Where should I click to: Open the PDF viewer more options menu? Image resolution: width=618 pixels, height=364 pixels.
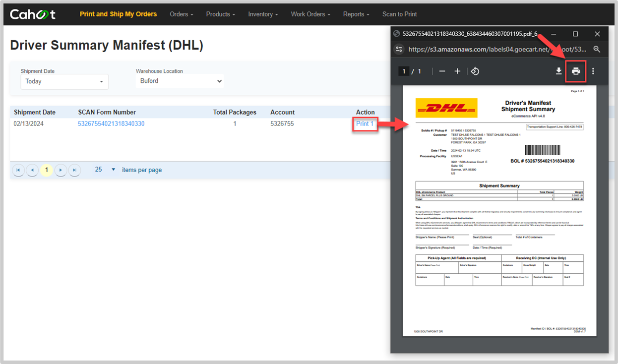tap(593, 71)
